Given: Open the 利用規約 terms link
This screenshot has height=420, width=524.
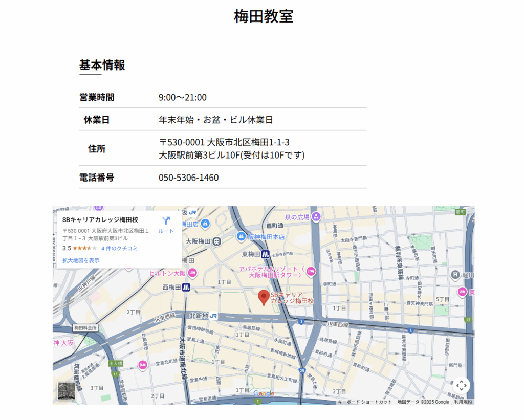Looking at the screenshot, I should pyautogui.click(x=463, y=402).
